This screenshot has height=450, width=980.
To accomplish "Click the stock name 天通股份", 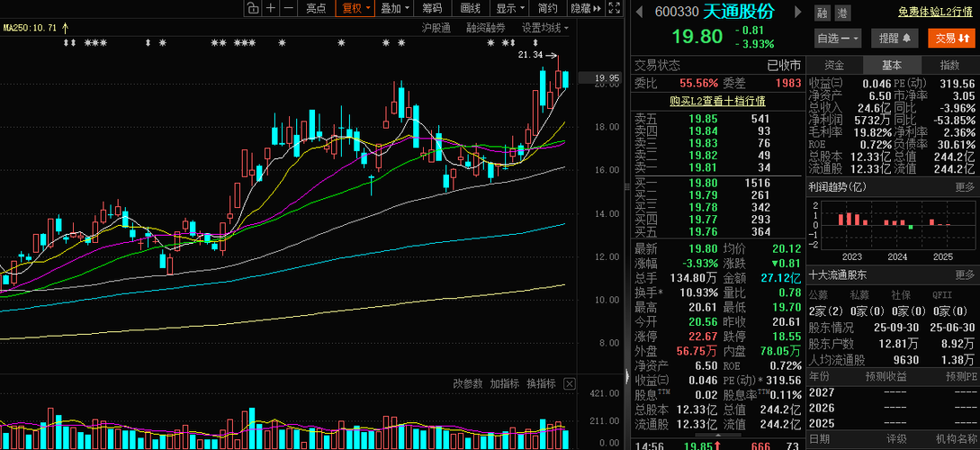I will (x=738, y=11).
